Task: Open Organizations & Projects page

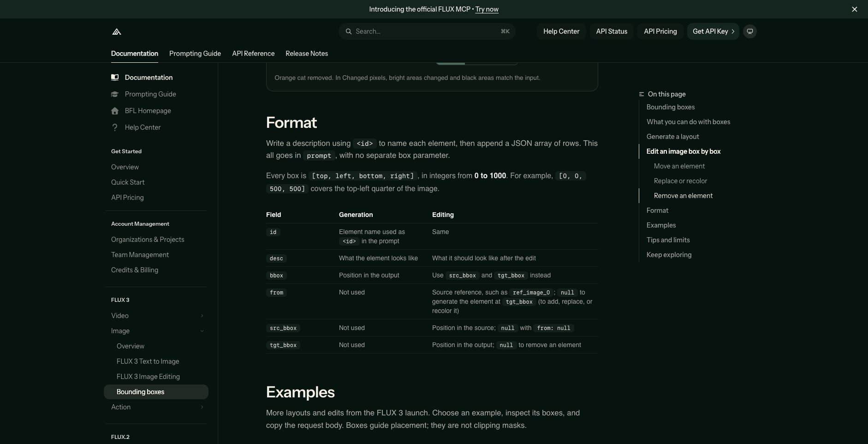Action: coord(148,240)
